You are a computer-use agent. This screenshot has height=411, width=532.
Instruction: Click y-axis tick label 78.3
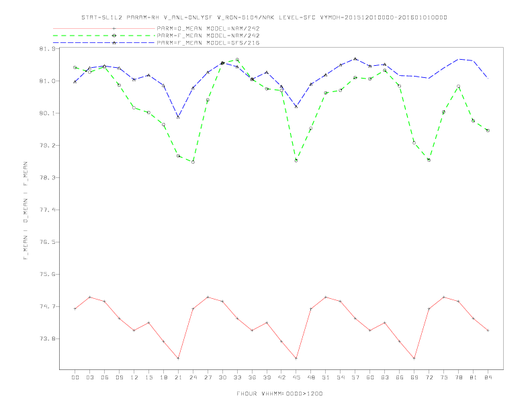pyautogui.click(x=47, y=178)
